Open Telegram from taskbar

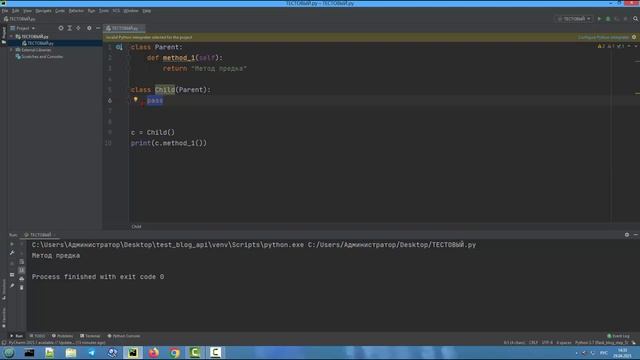tap(91, 353)
